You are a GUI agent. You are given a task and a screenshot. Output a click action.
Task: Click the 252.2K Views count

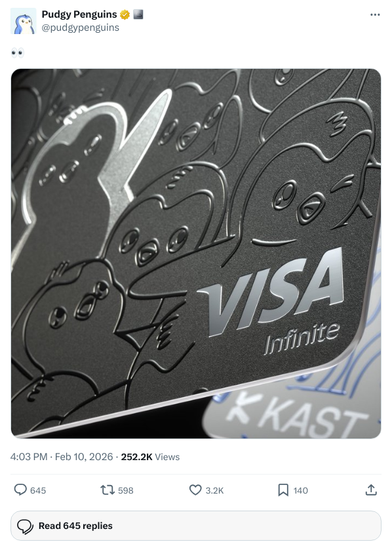coord(150,457)
